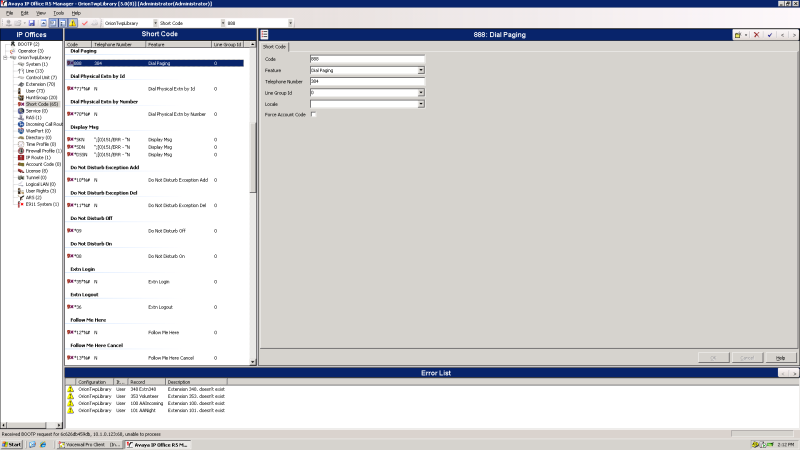Collapse the OrionTwpLibrary tree node

pyautogui.click(x=5, y=58)
